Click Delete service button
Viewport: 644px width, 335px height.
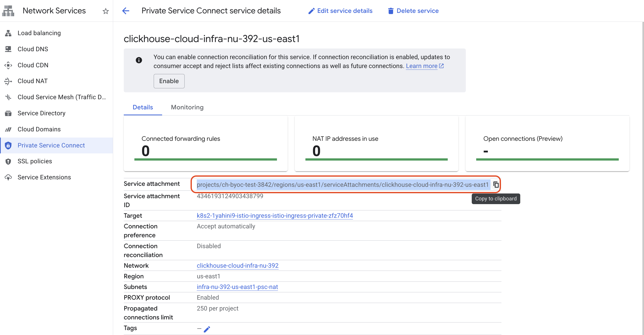[x=413, y=11]
